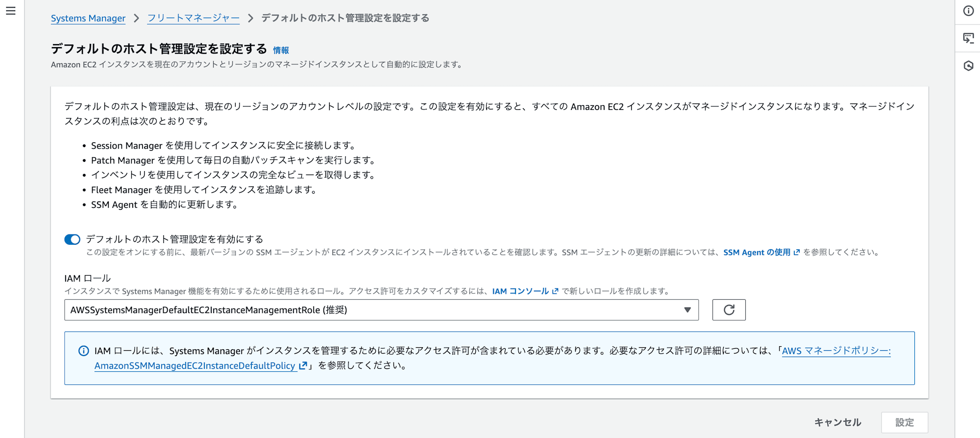The image size is (980, 438).
Task: Open the IAM コンソール link
Action: click(x=525, y=291)
